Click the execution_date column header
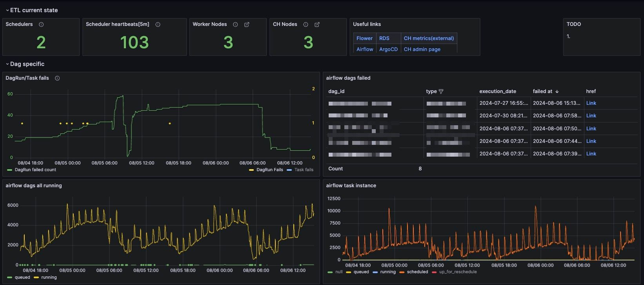Viewport: 644px width, 285px height. [x=497, y=91]
